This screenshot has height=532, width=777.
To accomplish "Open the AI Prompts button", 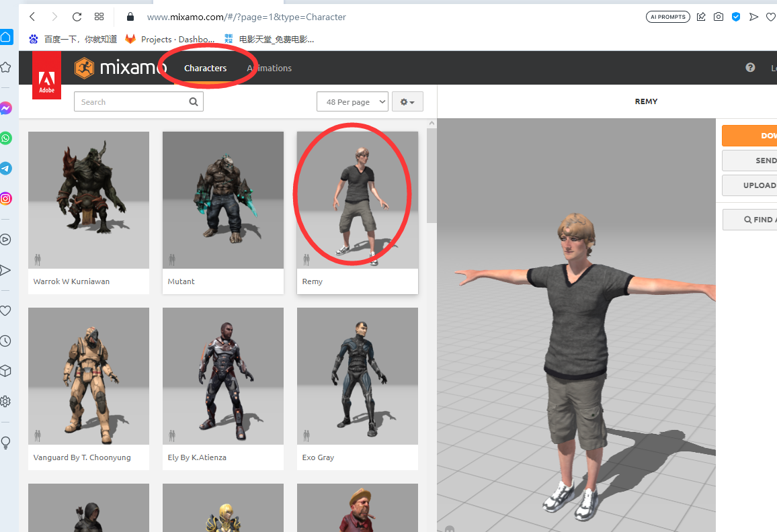I will coord(668,17).
